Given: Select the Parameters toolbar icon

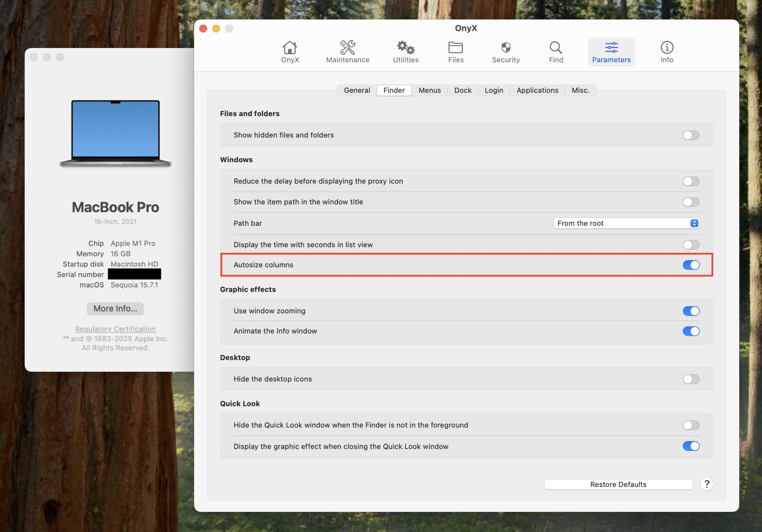Looking at the screenshot, I should point(611,52).
